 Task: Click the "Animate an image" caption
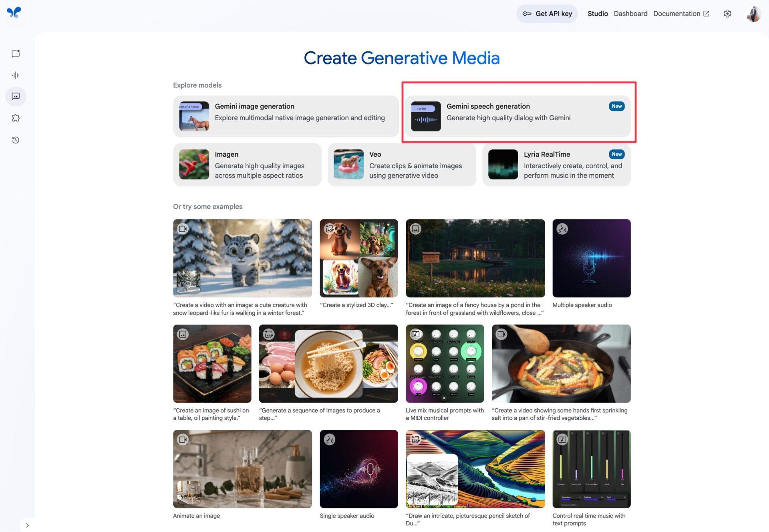(x=196, y=516)
